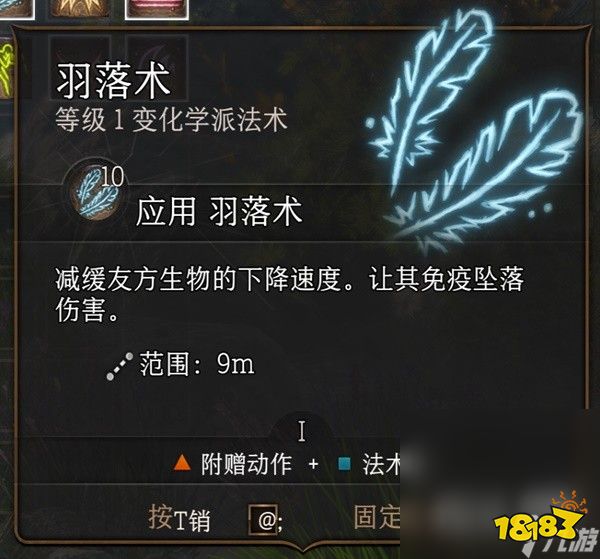This screenshot has width=600, height=559.
Task: Click the dotted range indicator icon
Action: (119, 366)
